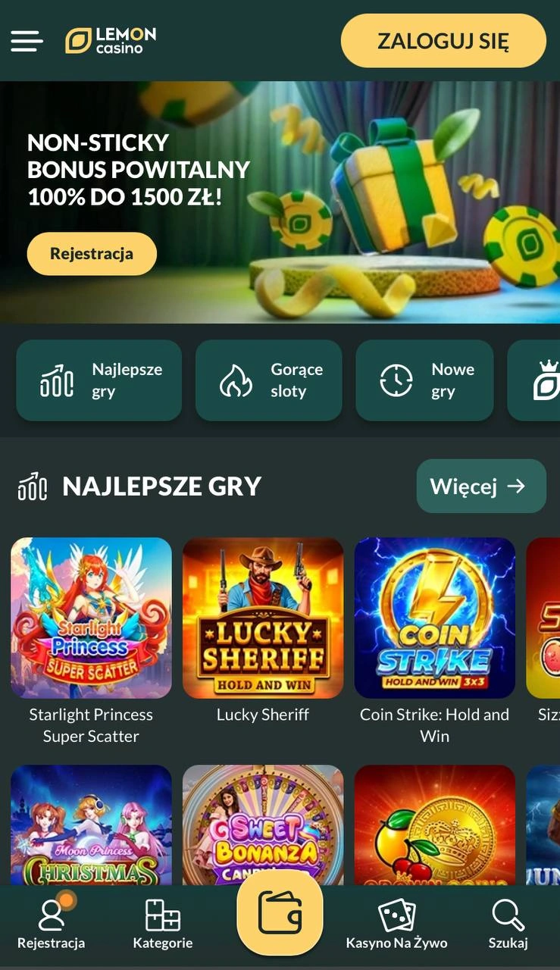Open Rejestracja profile icon in bottom bar
The image size is (560, 970).
52,915
